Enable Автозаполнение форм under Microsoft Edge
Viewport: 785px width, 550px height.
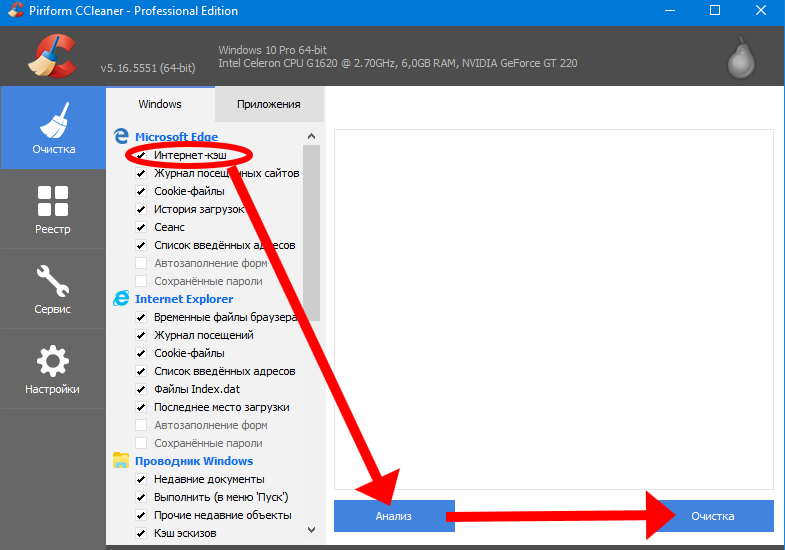(x=141, y=264)
